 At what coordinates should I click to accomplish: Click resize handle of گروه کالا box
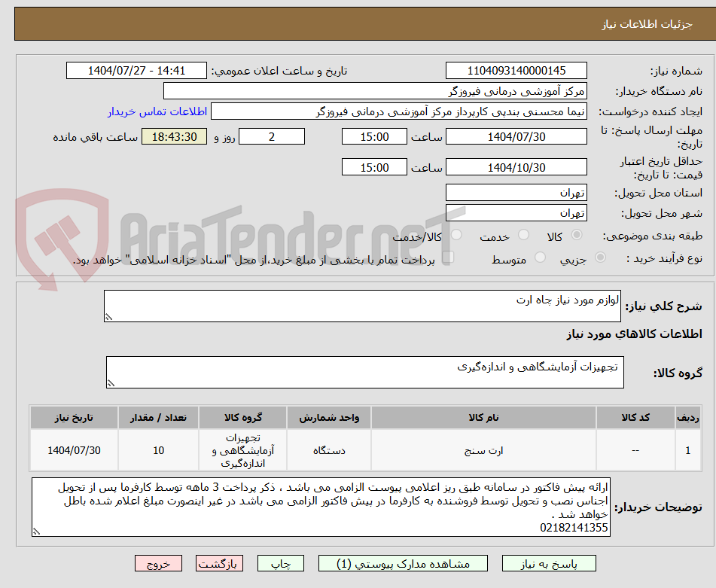click(111, 383)
